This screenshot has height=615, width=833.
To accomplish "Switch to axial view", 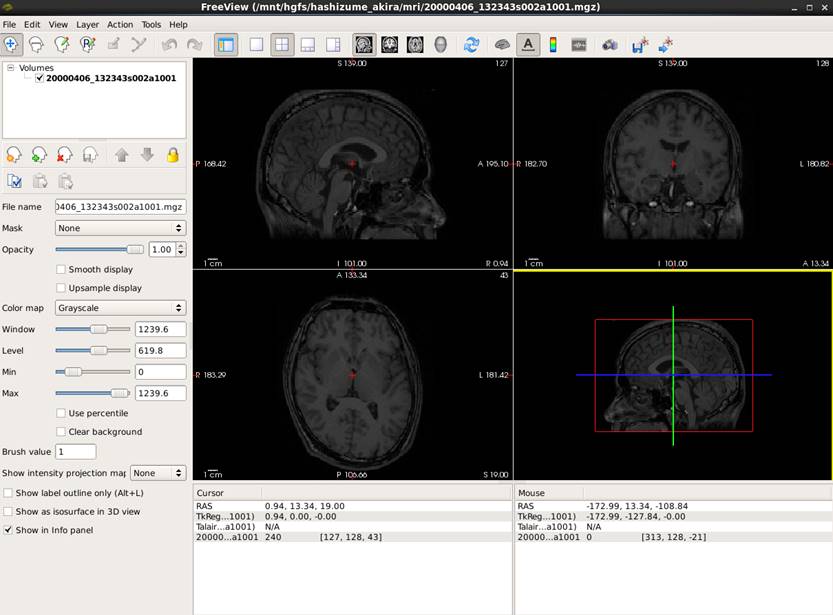I will coord(415,45).
